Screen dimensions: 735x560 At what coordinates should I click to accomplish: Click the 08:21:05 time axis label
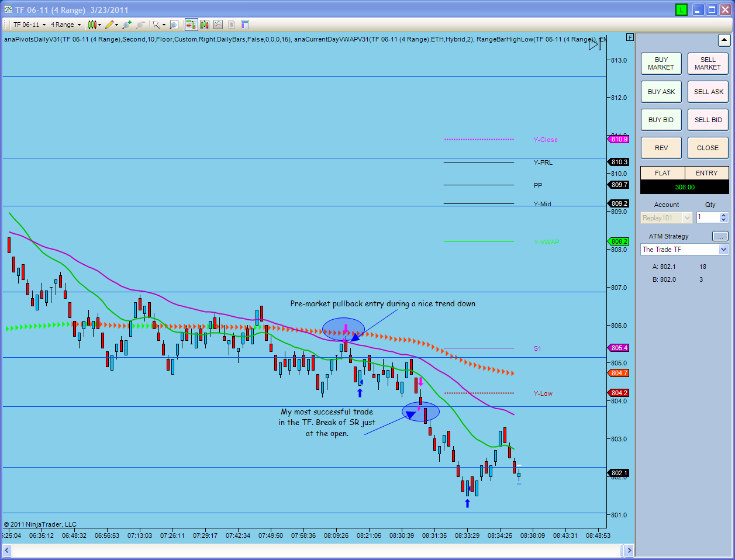368,535
